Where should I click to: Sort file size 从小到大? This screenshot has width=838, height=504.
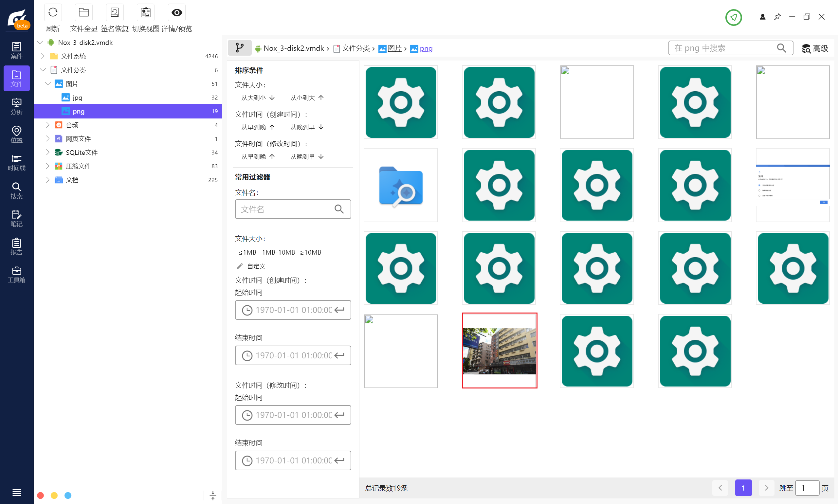pos(307,98)
